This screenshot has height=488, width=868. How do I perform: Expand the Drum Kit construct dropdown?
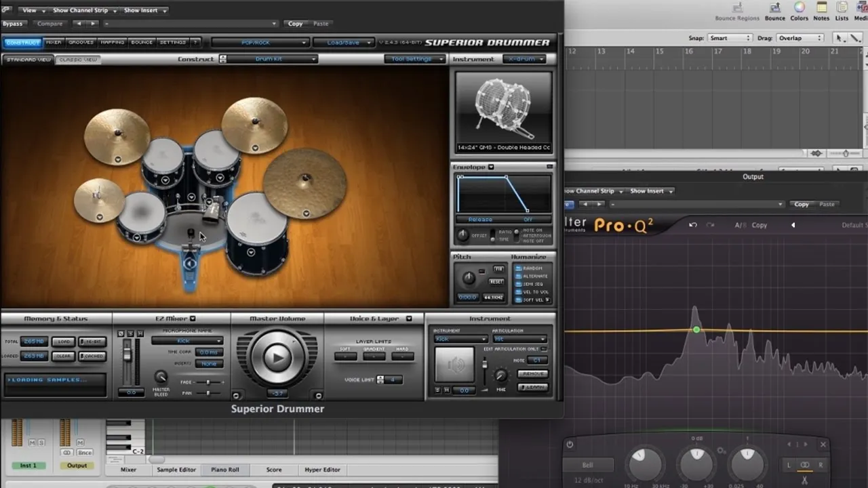point(273,59)
